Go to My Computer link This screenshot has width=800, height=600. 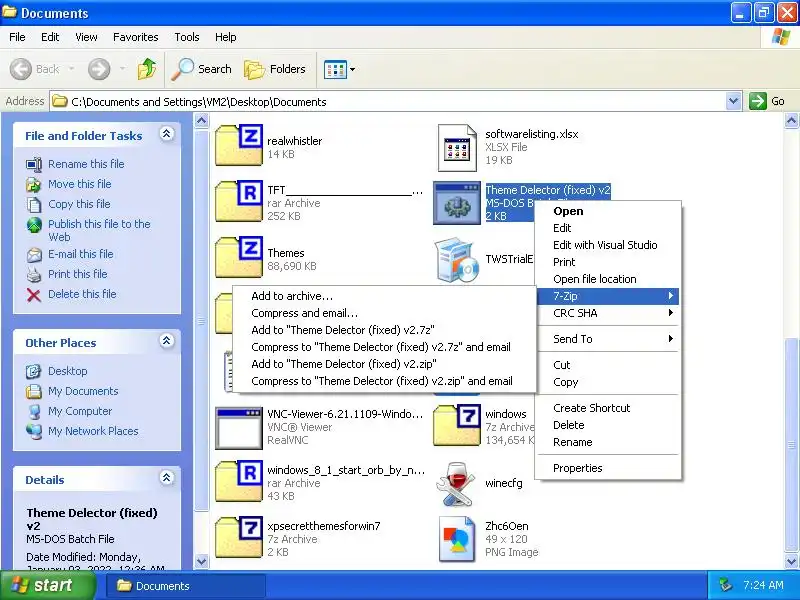80,411
